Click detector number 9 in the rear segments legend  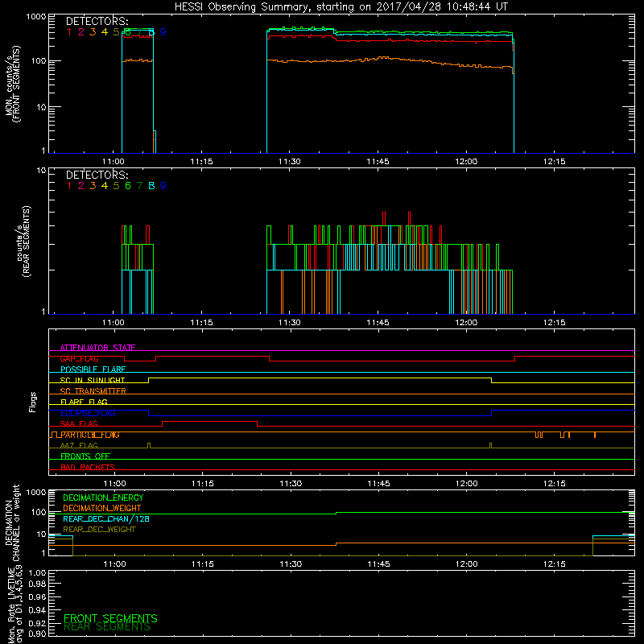pyautogui.click(x=163, y=186)
